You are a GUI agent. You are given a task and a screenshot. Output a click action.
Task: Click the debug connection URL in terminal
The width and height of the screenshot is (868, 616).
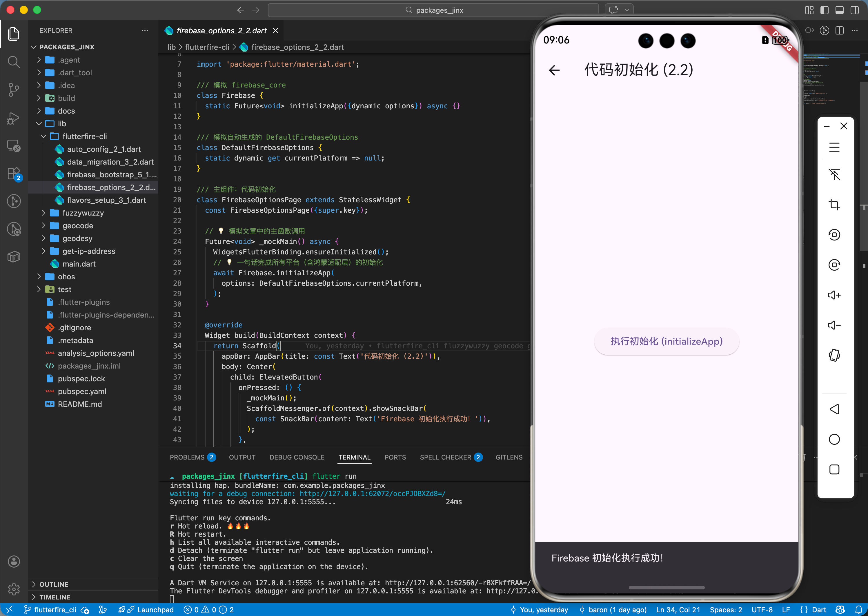click(x=372, y=493)
